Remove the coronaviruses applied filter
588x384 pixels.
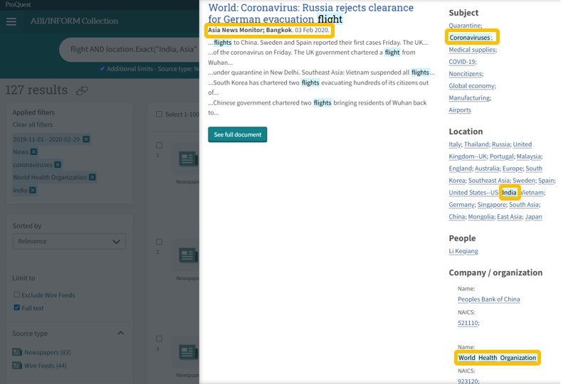58,164
